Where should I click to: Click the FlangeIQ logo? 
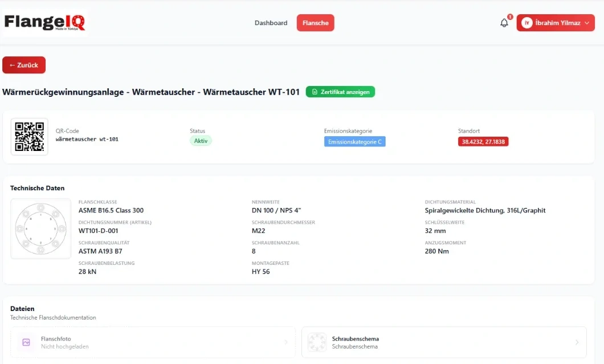44,22
